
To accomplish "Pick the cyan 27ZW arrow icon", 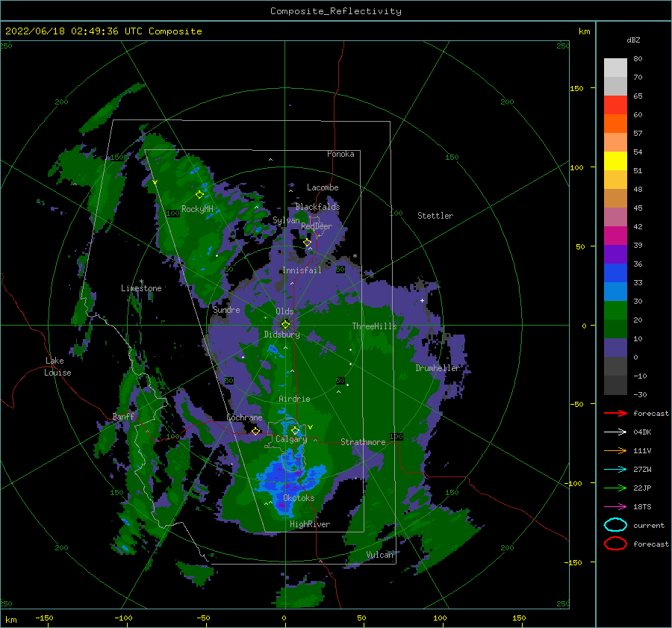I will [615, 470].
